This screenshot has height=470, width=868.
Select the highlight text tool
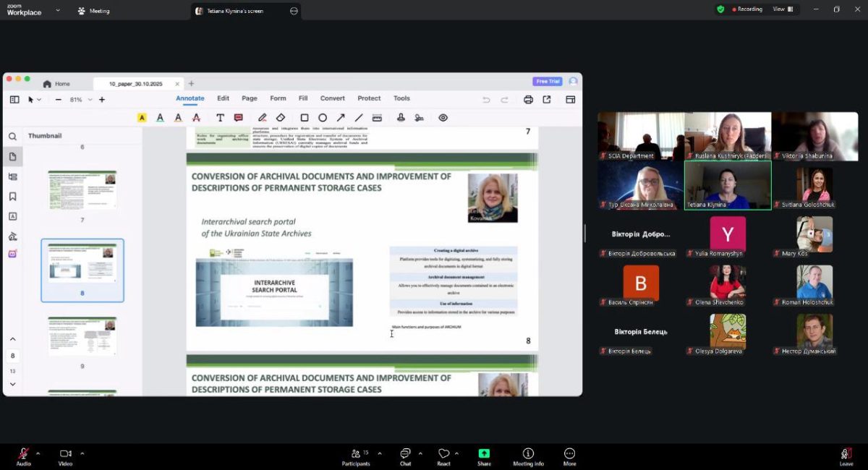142,118
